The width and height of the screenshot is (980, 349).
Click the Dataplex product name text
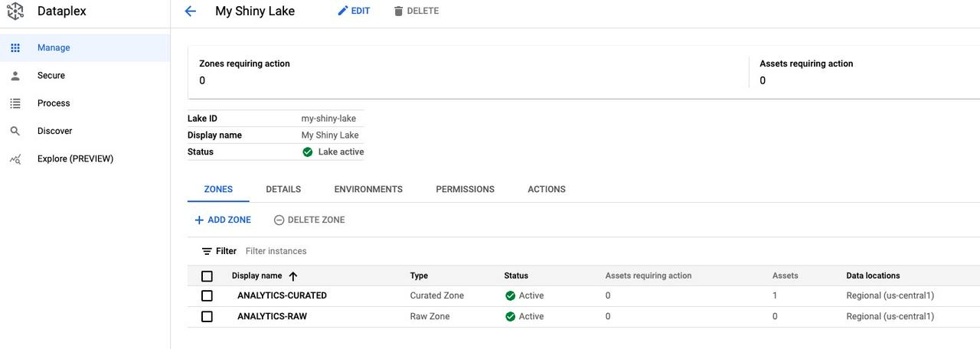coord(62,11)
